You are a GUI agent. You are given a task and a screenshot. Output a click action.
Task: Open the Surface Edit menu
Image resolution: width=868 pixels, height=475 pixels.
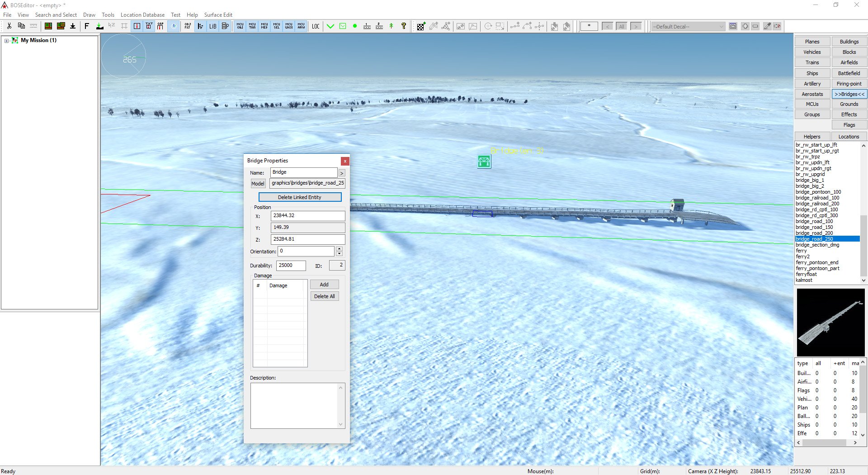pyautogui.click(x=218, y=15)
